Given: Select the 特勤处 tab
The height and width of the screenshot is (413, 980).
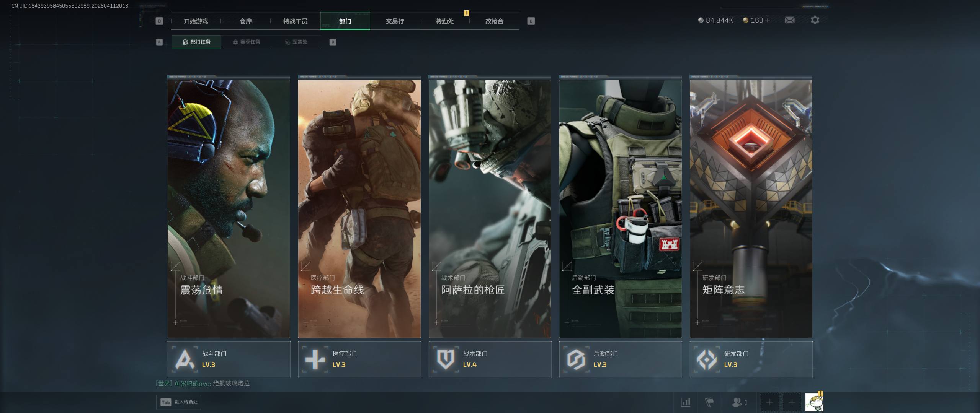Looking at the screenshot, I should [x=444, y=21].
